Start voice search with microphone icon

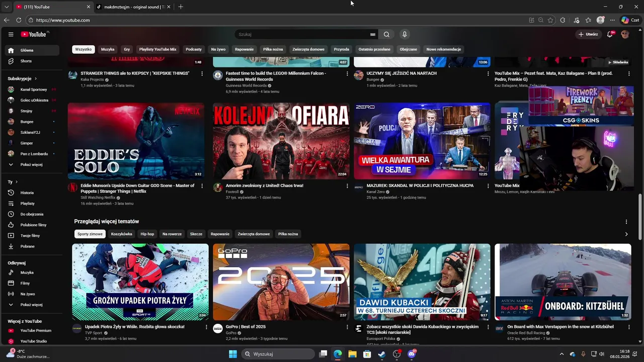coord(405,34)
